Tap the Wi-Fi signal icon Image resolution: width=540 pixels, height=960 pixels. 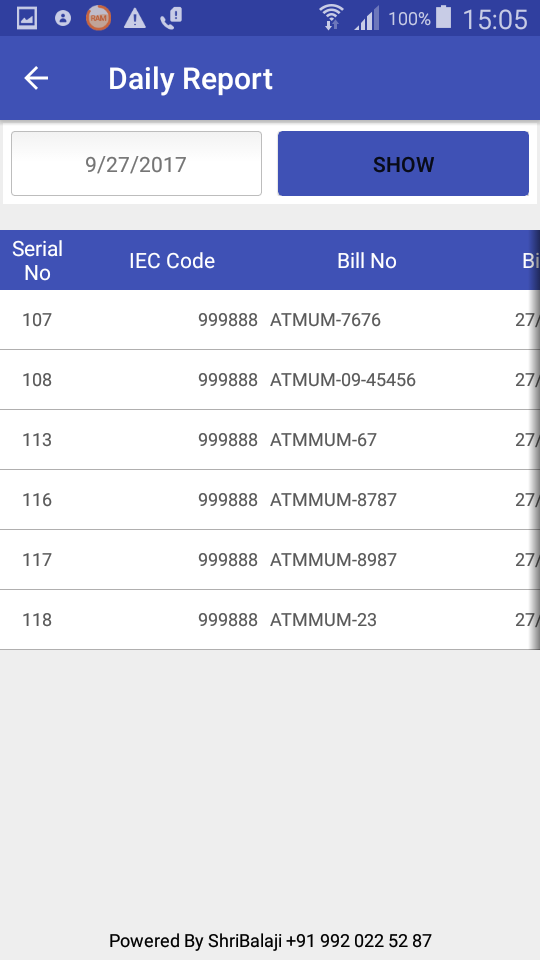coord(331,17)
